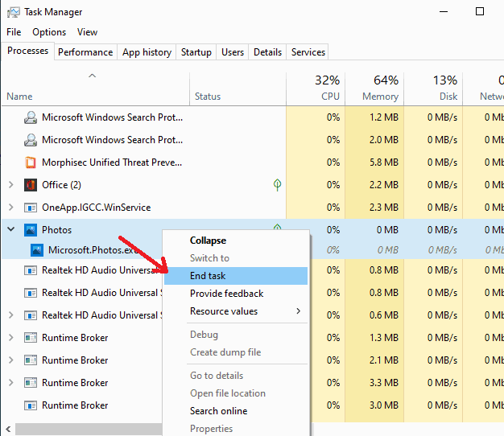The width and height of the screenshot is (504, 436).
Task: Expand the Runtime Broker row with 1.3 MB
Action: 11,337
